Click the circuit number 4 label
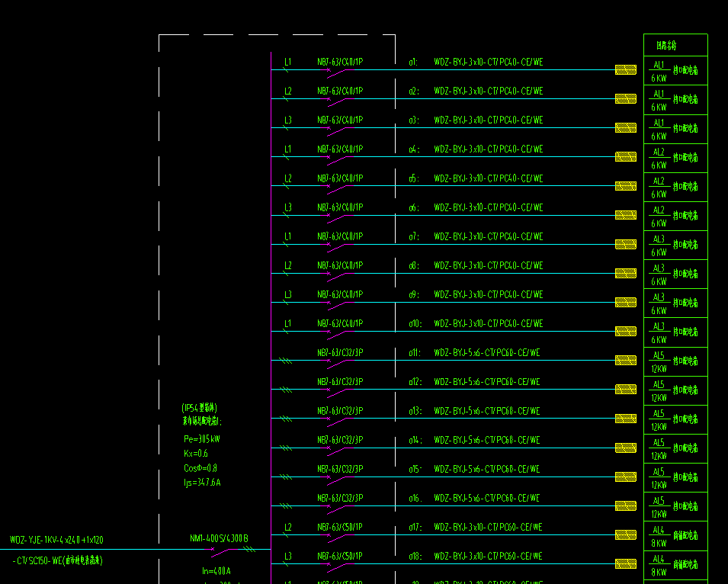Image resolution: width=728 pixels, height=584 pixels. 414,149
